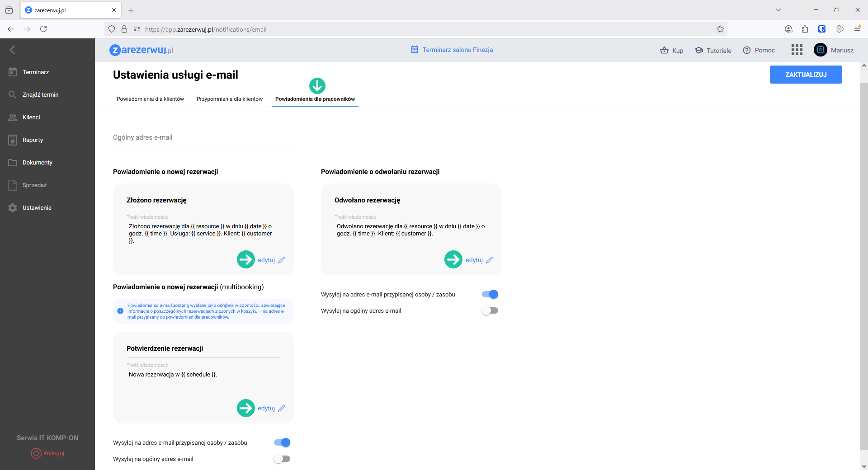Open Tutoriale graduation cap icon
The width and height of the screenshot is (868, 470).
(699, 50)
